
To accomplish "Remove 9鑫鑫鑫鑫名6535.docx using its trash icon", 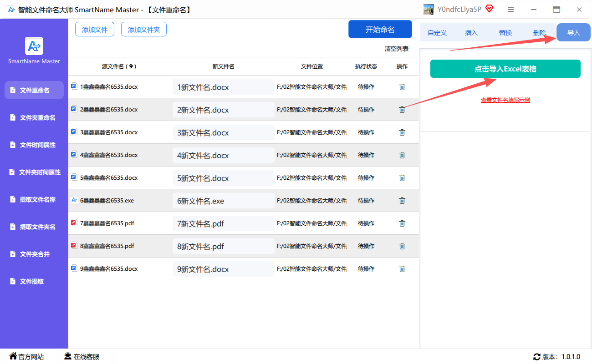I will click(402, 269).
